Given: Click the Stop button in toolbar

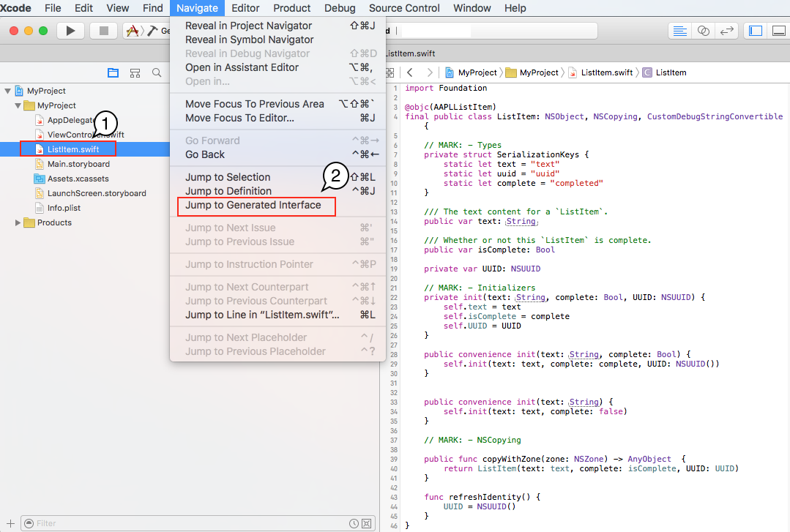Looking at the screenshot, I should point(103,31).
